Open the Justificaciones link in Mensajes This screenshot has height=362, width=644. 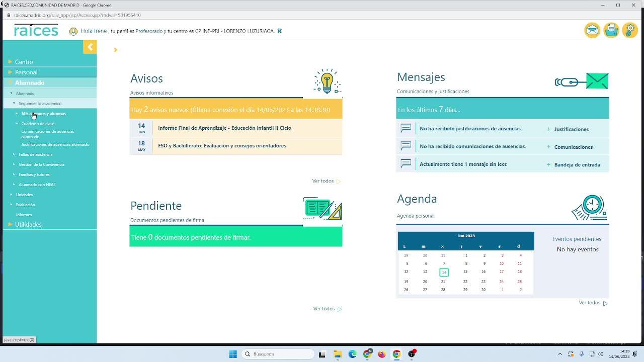pos(571,129)
